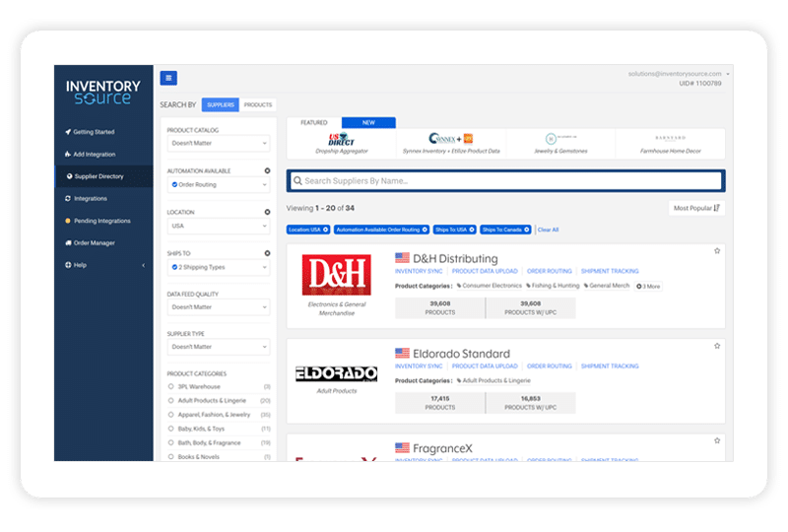The width and height of the screenshot is (788, 532).
Task: Clear the Location filter icon
Action: click(x=267, y=212)
